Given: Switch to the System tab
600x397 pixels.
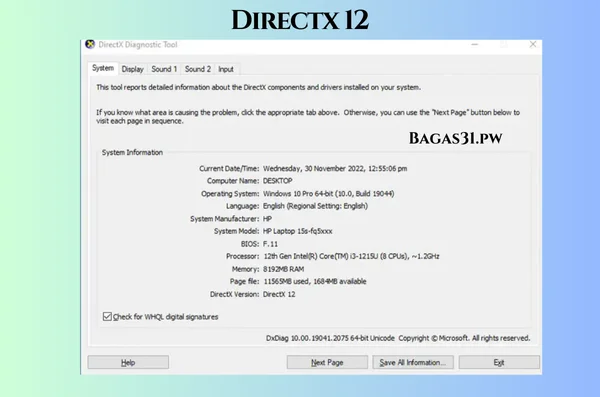Looking at the screenshot, I should point(103,68).
